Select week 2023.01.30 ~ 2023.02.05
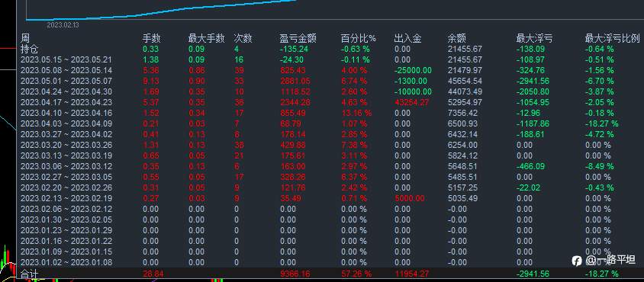 click(66, 220)
